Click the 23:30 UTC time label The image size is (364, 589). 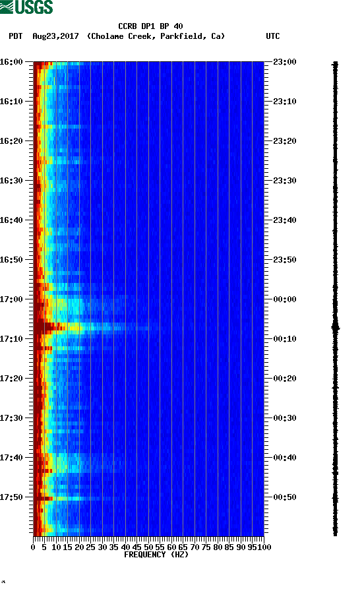tap(285, 180)
